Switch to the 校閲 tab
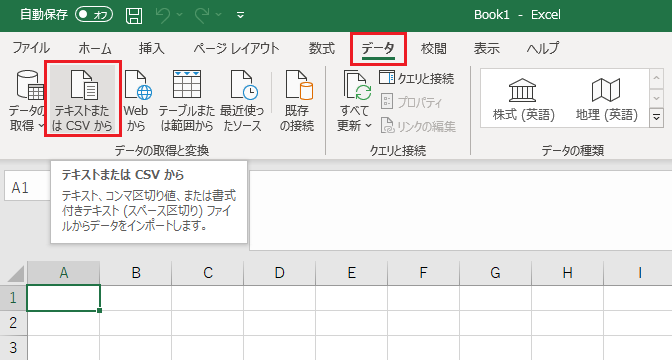Viewport: 672px width, 360px height. pos(433,48)
